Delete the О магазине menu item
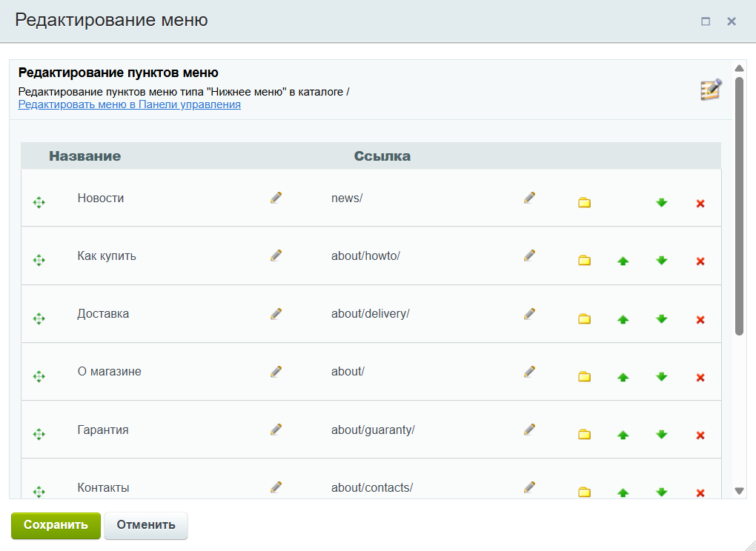The height and width of the screenshot is (551, 756). pyautogui.click(x=700, y=378)
